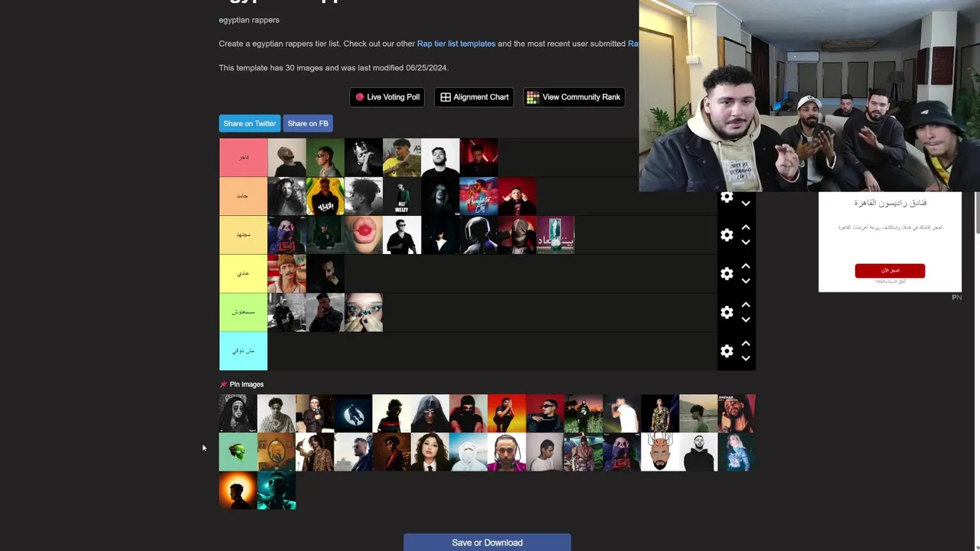This screenshot has height=551, width=980.
Task: Pick the blonde woman in sparkly jacket image
Action: (737, 452)
